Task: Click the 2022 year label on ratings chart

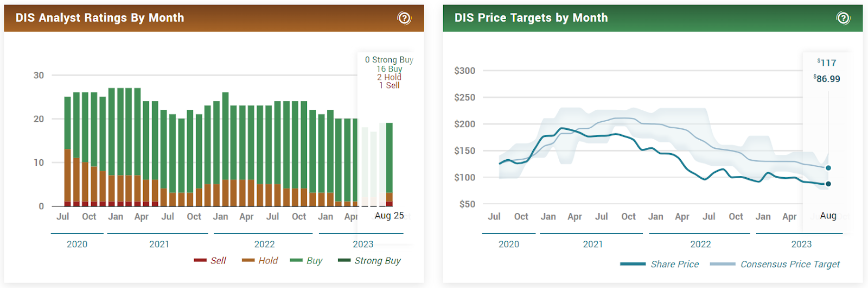Action: (x=264, y=245)
